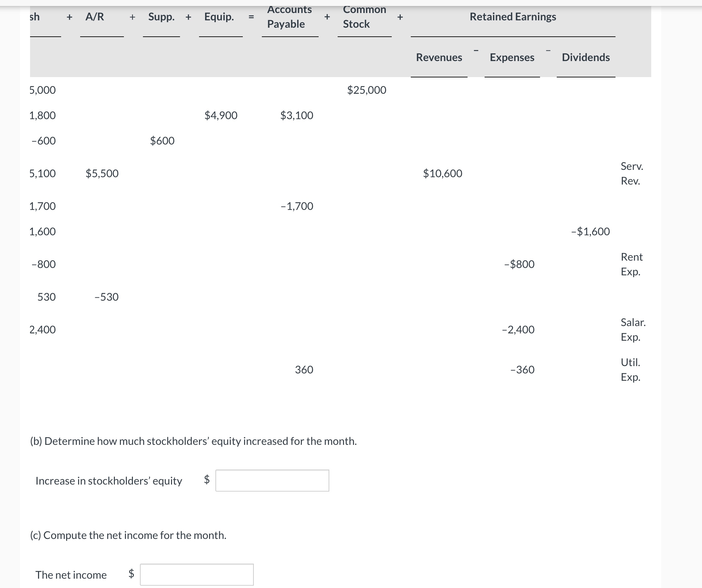Click the Retained Earnings header label
Viewport: 702px width, 588px height.
512,16
